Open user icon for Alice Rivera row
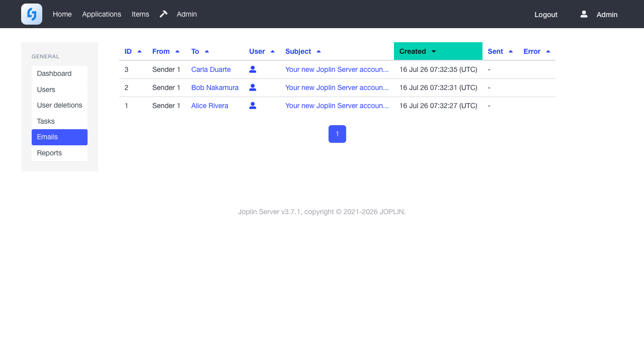Image resolution: width=644 pixels, height=362 pixels. [x=253, y=106]
